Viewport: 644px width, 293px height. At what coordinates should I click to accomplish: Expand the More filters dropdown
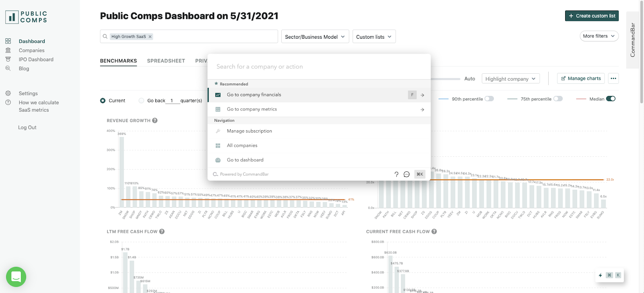pyautogui.click(x=599, y=36)
